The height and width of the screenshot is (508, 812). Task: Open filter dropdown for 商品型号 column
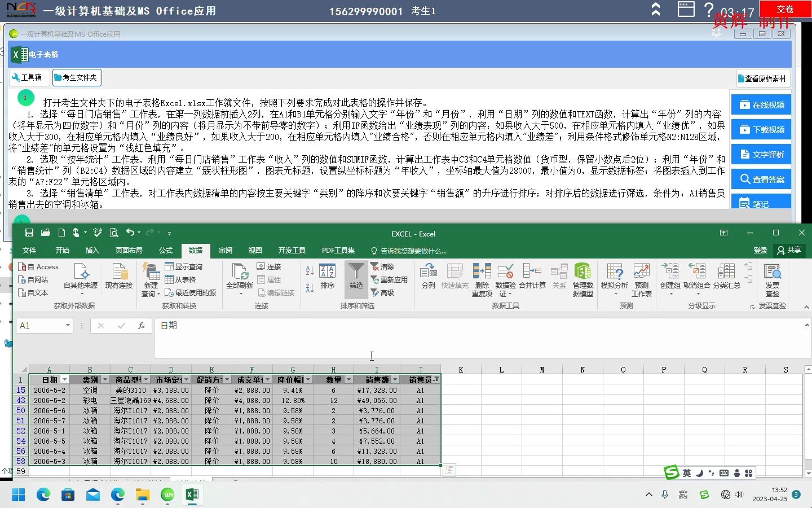coord(145,380)
